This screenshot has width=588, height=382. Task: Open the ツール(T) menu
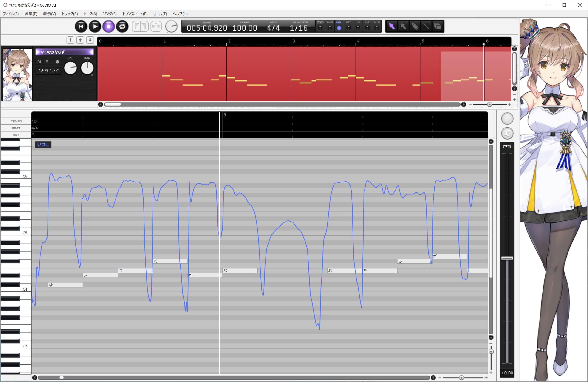tap(160, 14)
